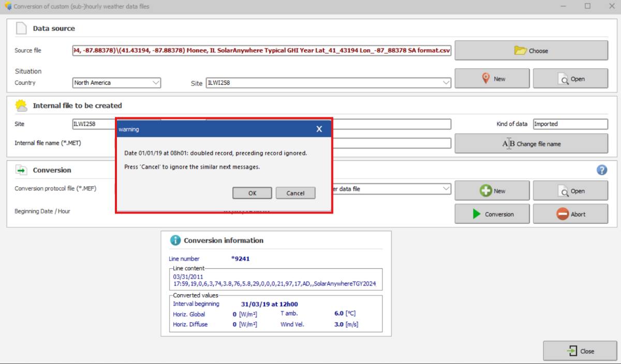Open a conversion protocol file
Image resolution: width=621 pixels, height=364 pixels.
[570, 191]
